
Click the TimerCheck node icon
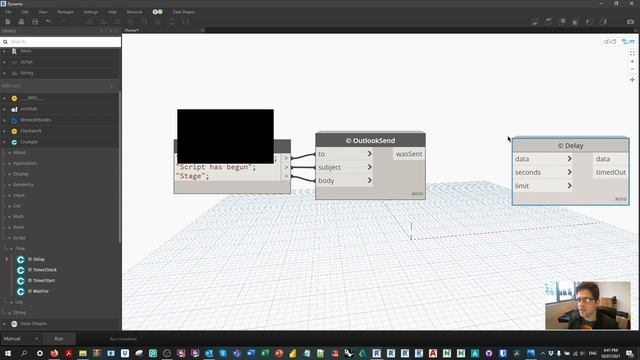(x=21, y=270)
